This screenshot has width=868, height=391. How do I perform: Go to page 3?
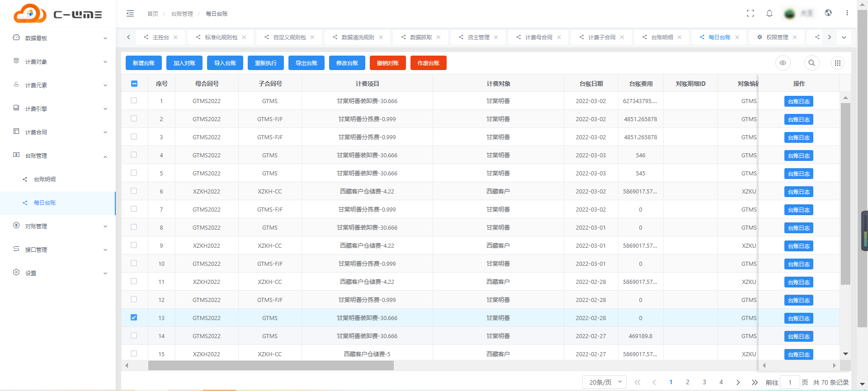pos(704,382)
